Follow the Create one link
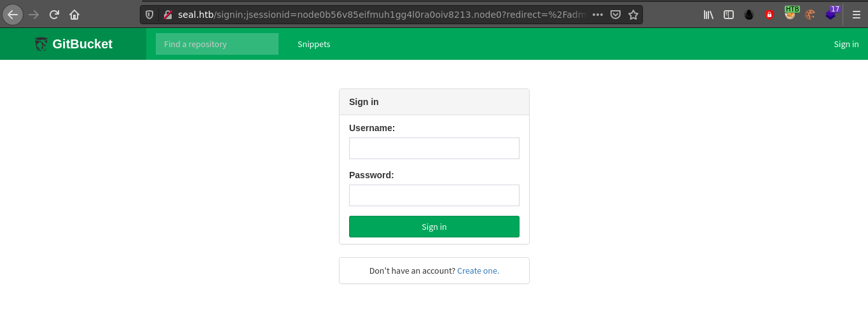Viewport: 868px width, 324px height. [478, 271]
